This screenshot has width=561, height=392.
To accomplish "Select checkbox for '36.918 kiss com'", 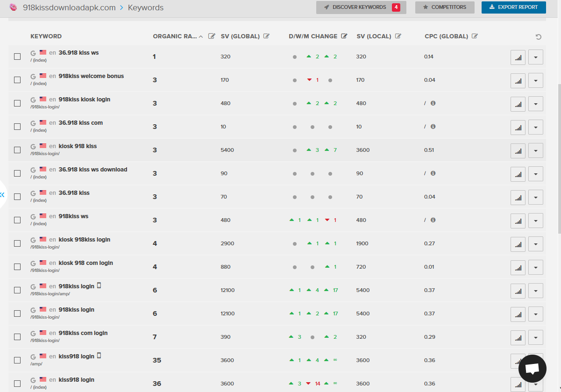I will (x=17, y=127).
